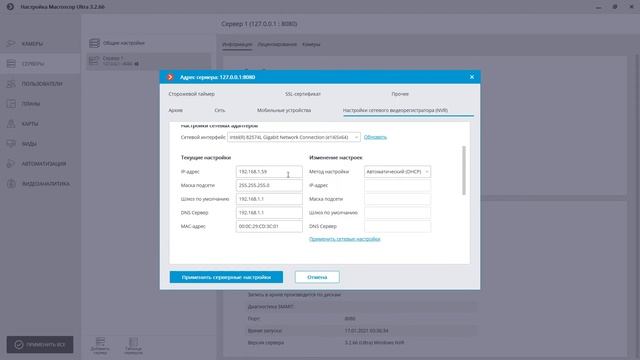Click the Применить все button

[x=40, y=344]
